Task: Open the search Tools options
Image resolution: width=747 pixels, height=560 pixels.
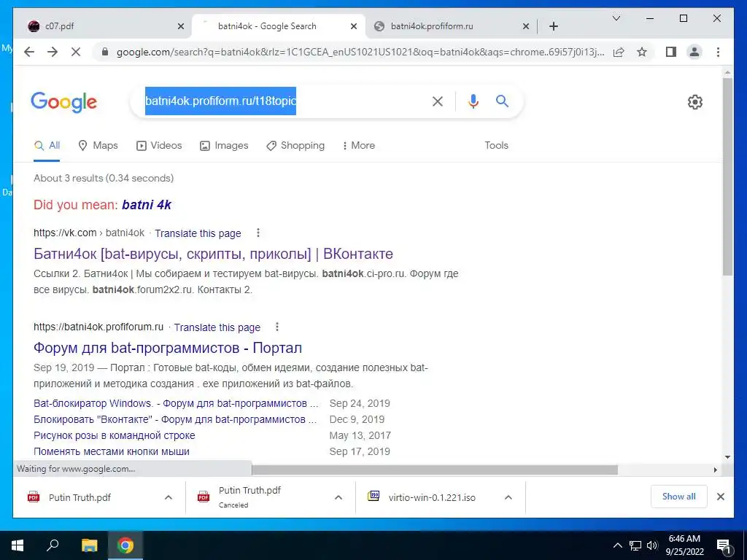Action: coord(496,146)
